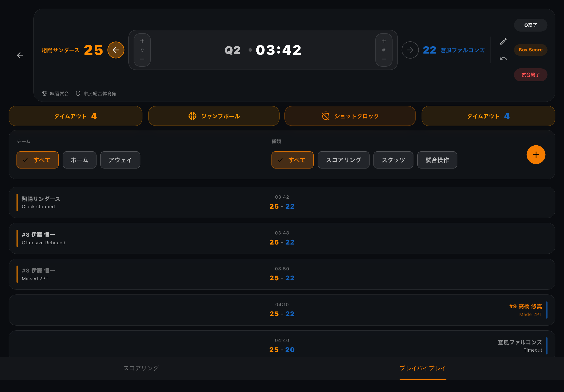Open the Offensive Rebound play entry
The height and width of the screenshot is (392, 564).
282,238
